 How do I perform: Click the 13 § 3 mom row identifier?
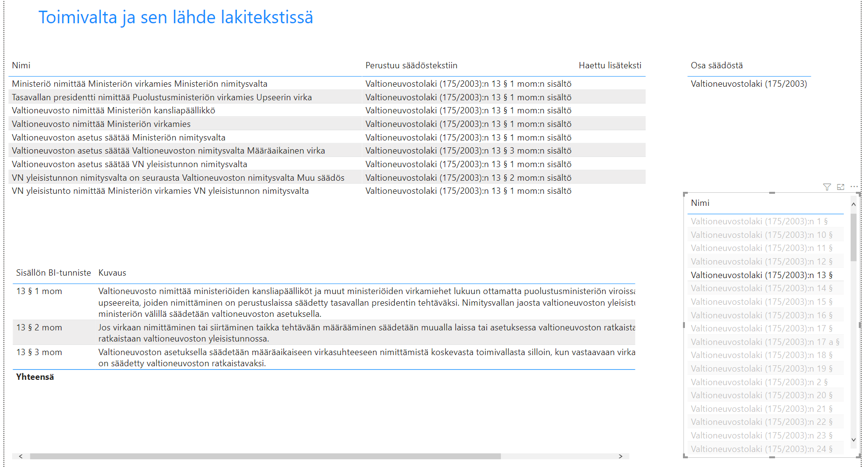click(39, 352)
